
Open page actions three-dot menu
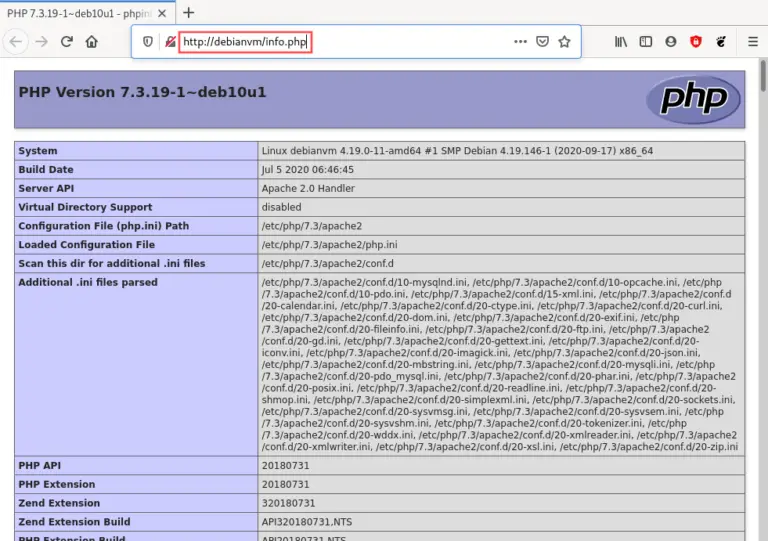coord(520,42)
